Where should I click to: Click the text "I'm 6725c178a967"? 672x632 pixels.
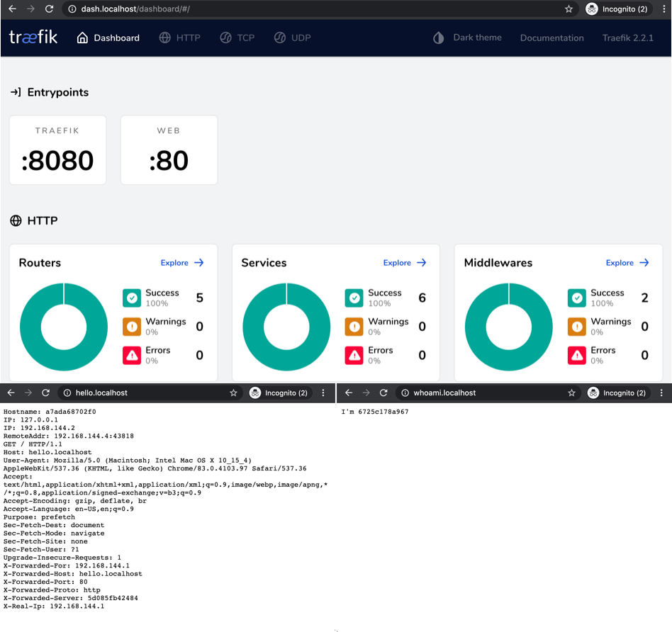(374, 412)
